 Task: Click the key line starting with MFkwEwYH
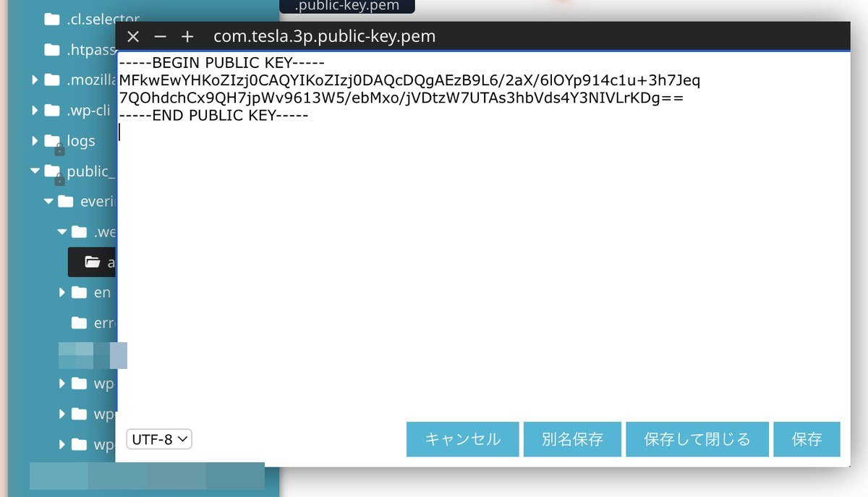(409, 80)
